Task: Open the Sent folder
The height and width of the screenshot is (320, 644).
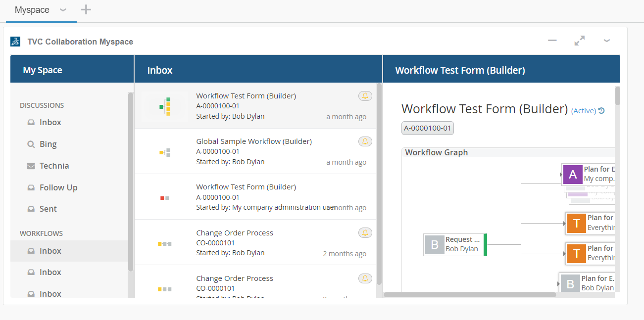Action: [48, 209]
